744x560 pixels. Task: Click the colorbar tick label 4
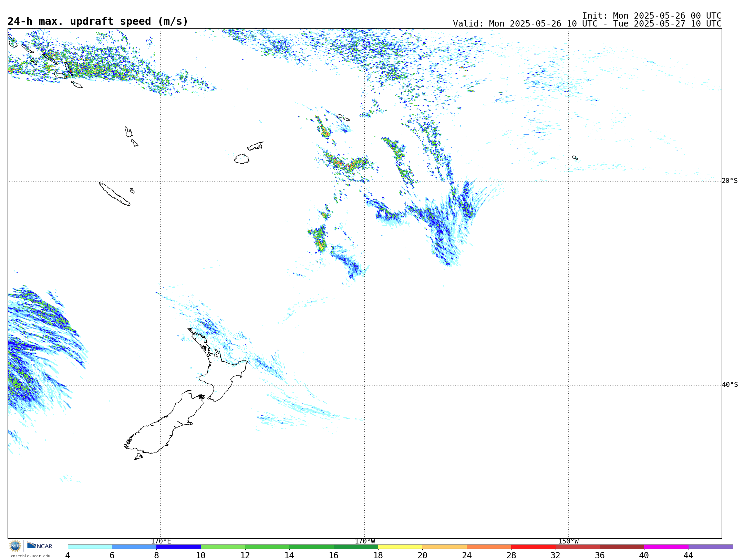click(x=68, y=555)
